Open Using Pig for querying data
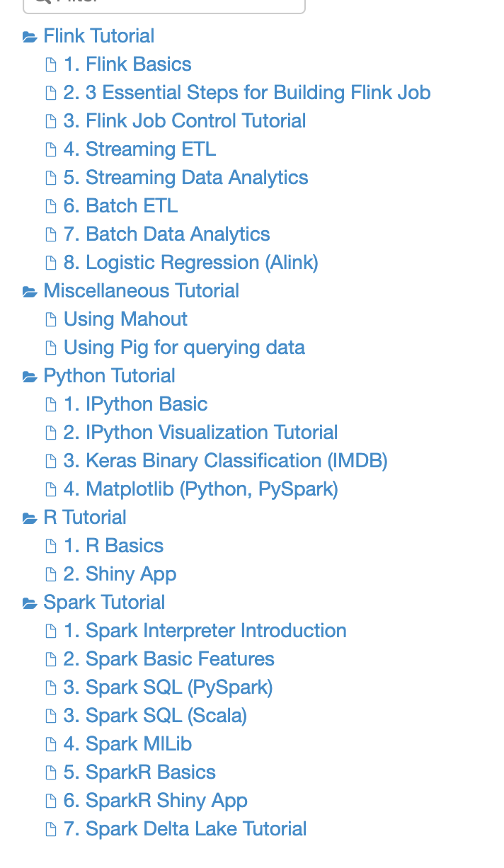 point(184,348)
